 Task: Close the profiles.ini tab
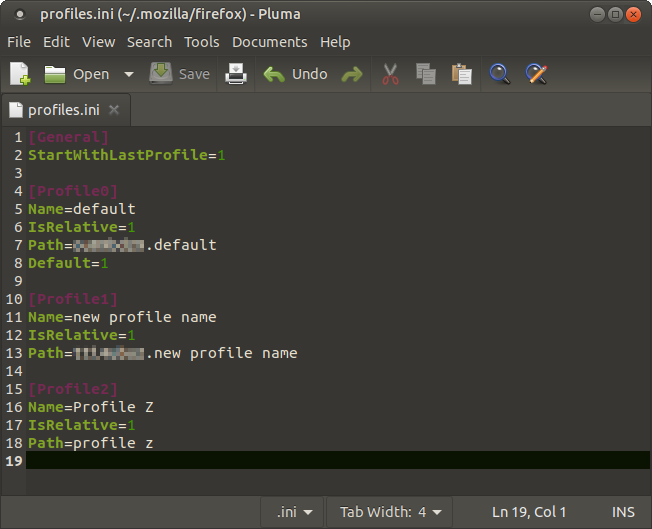click(x=114, y=110)
